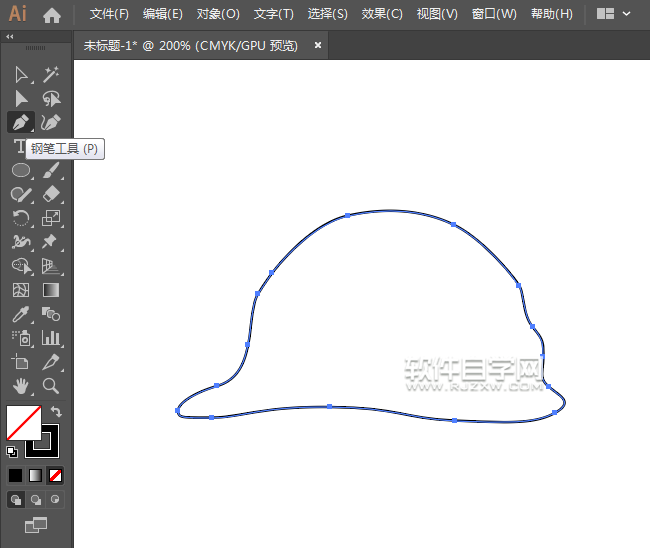
Task: Close the 未标题-1 document tab
Action: pyautogui.click(x=318, y=45)
